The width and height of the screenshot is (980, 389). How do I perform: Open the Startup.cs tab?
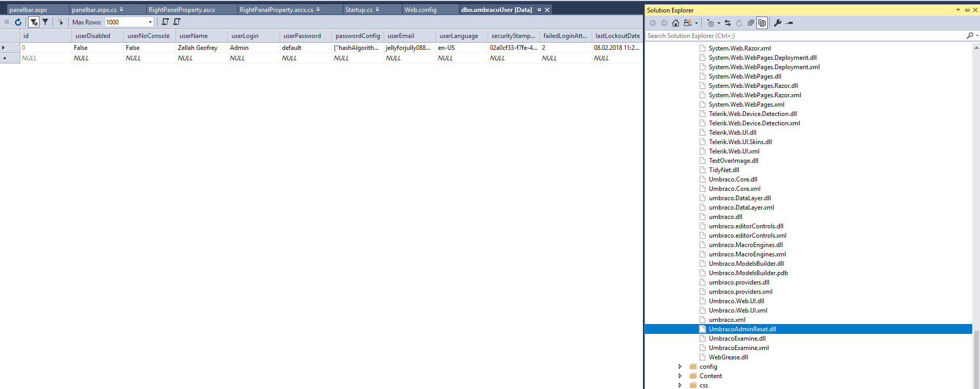[x=358, y=10]
